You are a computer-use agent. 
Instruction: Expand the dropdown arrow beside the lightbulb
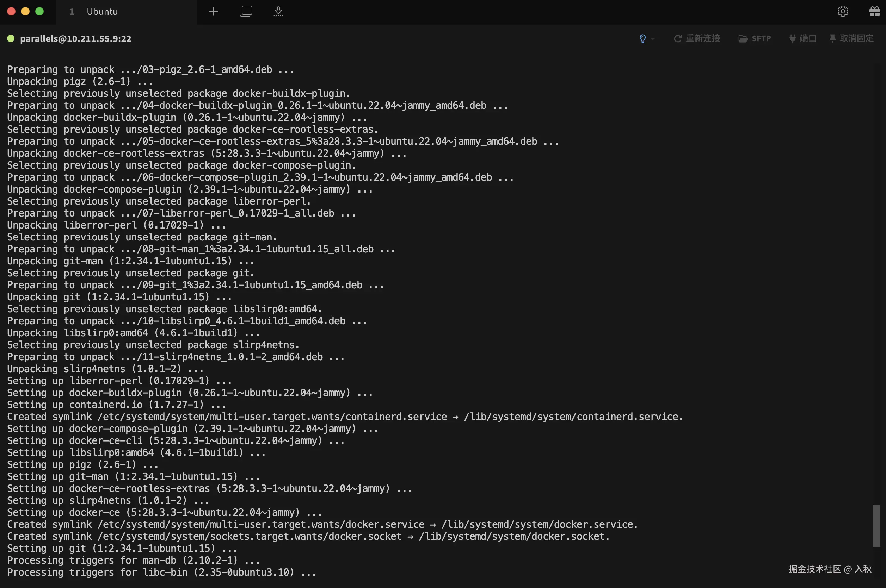click(x=653, y=39)
